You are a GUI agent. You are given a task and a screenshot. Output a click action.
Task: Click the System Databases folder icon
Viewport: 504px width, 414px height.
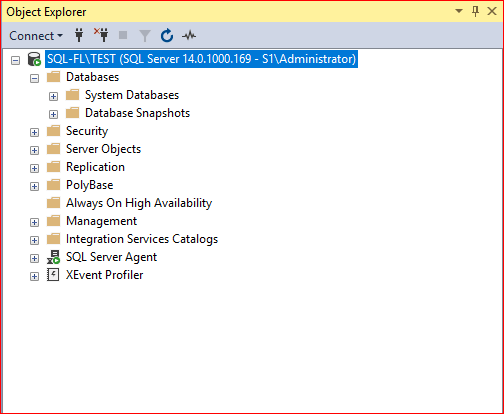tap(72, 95)
